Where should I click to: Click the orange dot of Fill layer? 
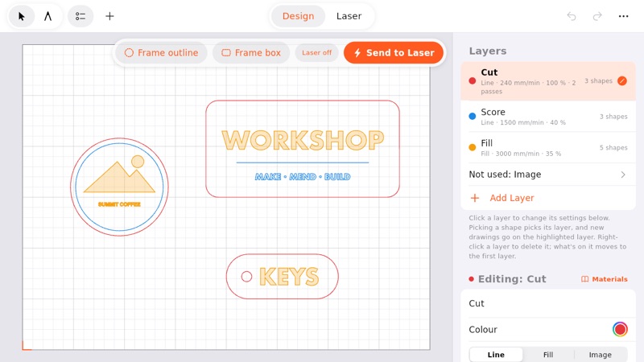[x=473, y=148]
